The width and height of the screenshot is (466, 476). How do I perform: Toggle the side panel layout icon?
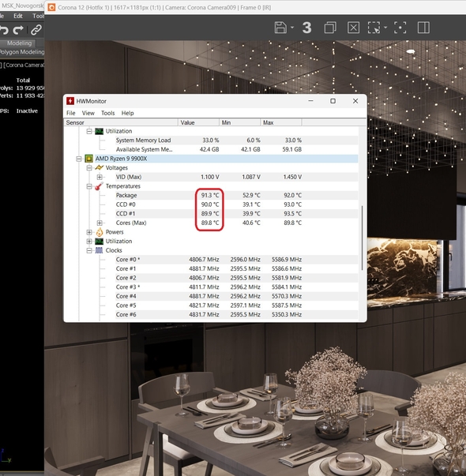(x=423, y=28)
